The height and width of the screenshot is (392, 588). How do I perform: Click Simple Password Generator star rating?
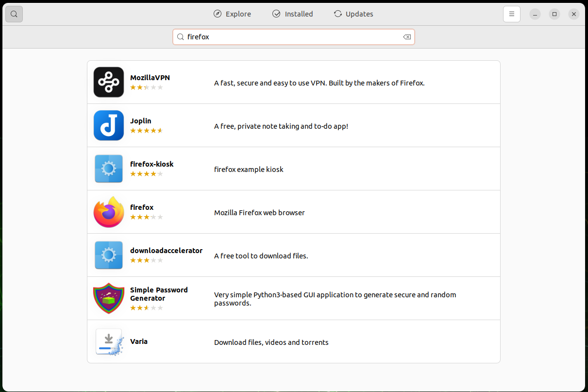tap(147, 308)
